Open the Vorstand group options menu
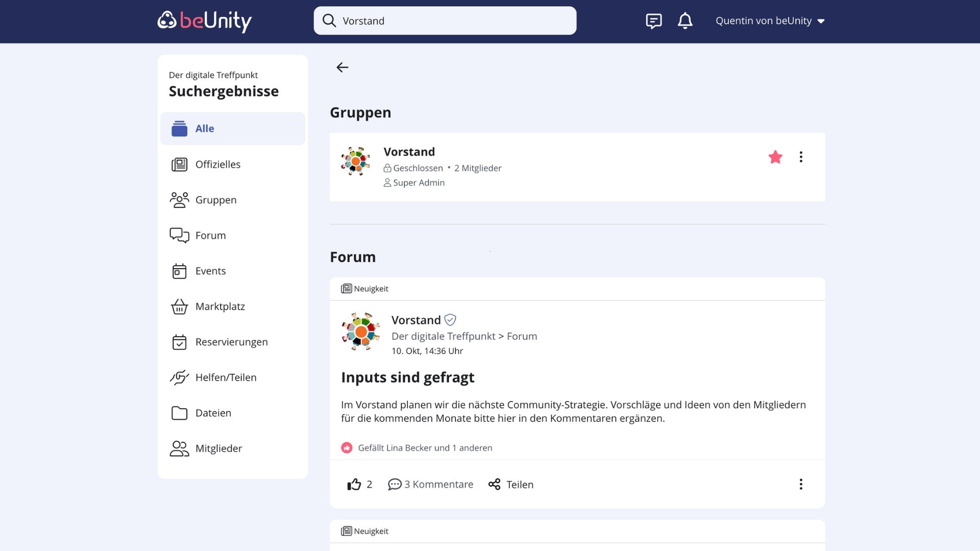Screen dimensions: 980x551 [801, 157]
